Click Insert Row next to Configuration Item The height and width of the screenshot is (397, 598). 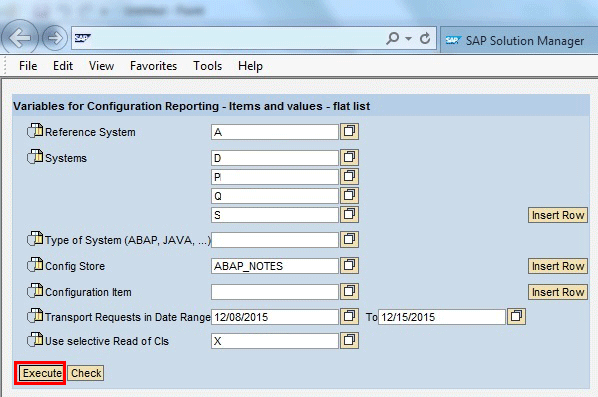[x=558, y=292]
